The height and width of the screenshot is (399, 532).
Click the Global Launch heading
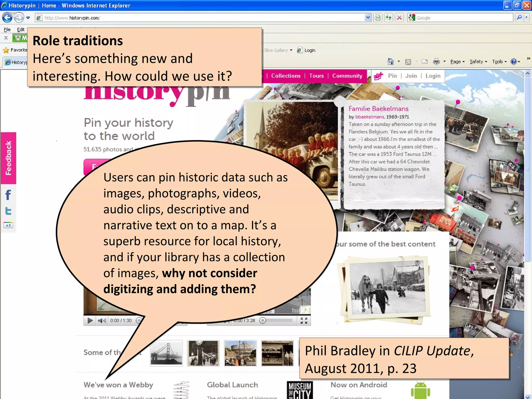click(x=232, y=385)
